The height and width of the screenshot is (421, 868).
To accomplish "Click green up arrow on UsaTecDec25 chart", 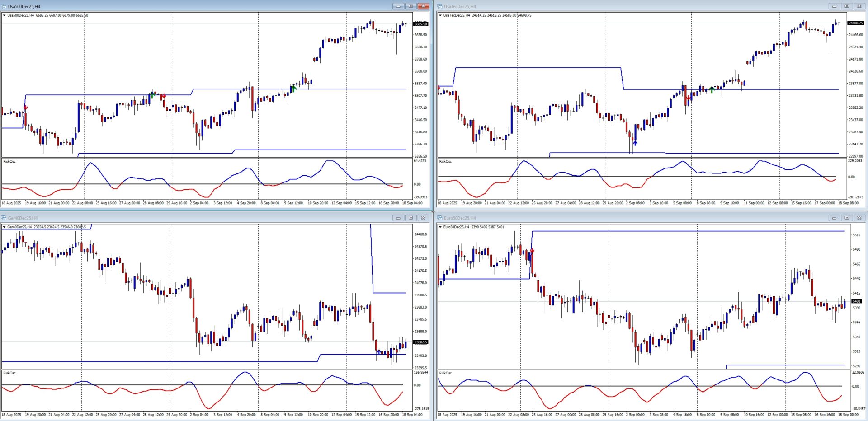I will click(x=712, y=89).
